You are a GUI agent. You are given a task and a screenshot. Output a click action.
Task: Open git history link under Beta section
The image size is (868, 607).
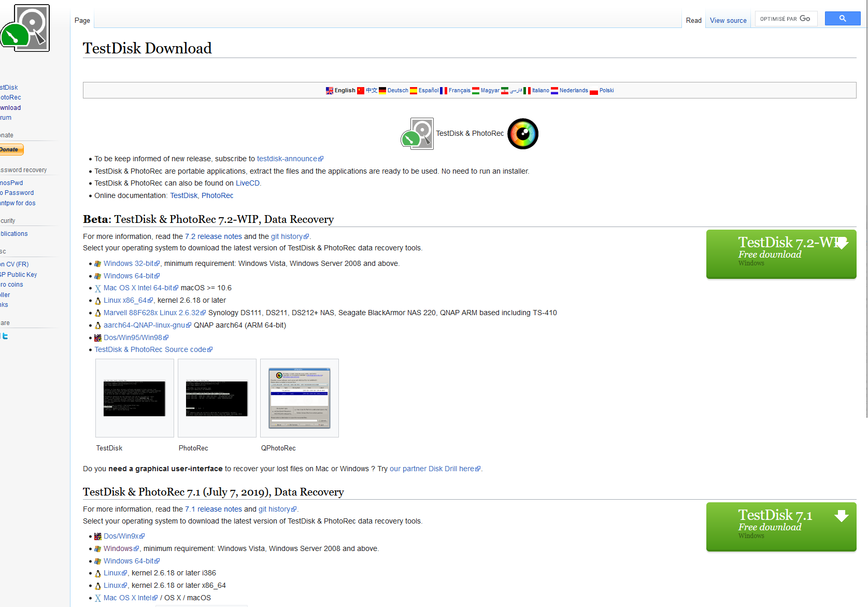(x=290, y=236)
